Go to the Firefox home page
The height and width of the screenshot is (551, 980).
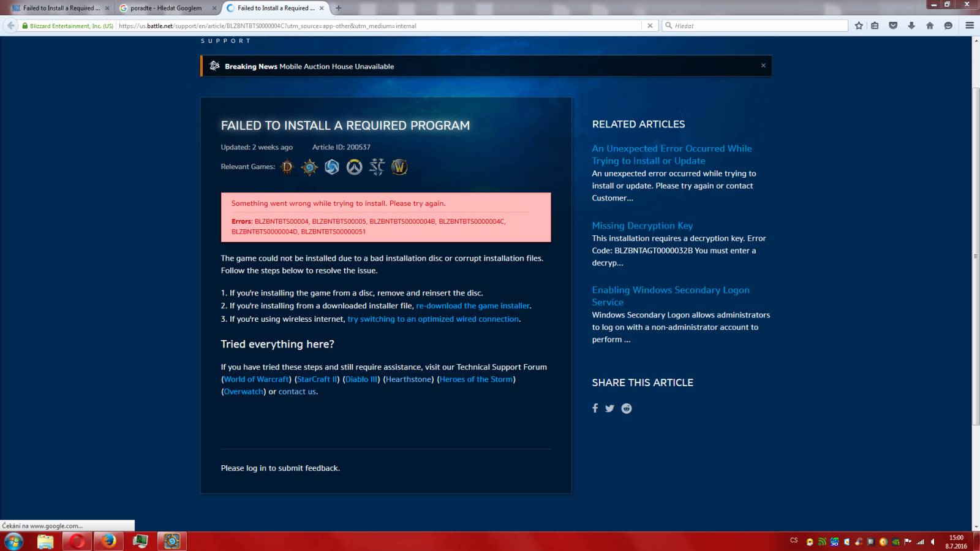coord(930,26)
